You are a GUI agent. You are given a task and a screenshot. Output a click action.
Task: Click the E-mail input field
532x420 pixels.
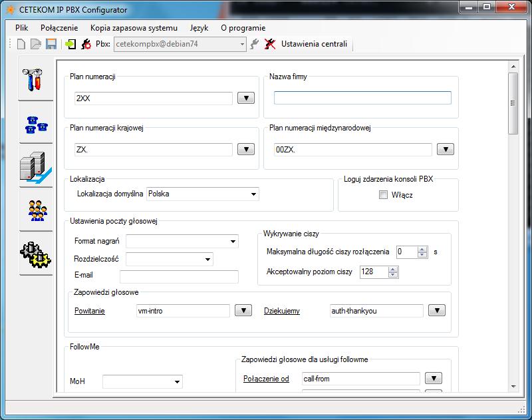coord(179,277)
